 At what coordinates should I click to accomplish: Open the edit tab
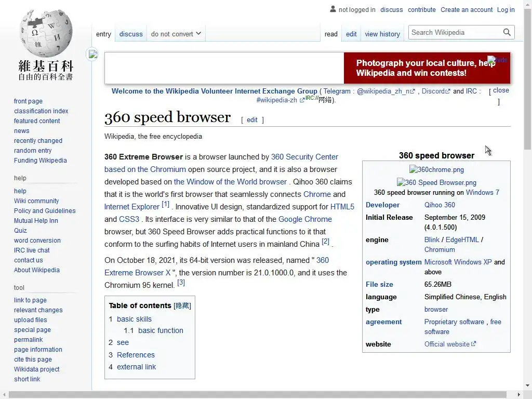coord(351,34)
